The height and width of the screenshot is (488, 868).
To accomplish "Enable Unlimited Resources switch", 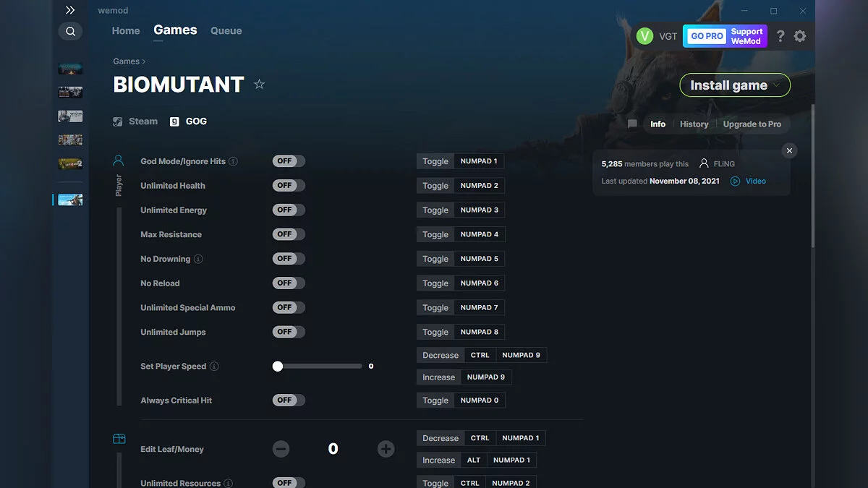I will click(289, 483).
